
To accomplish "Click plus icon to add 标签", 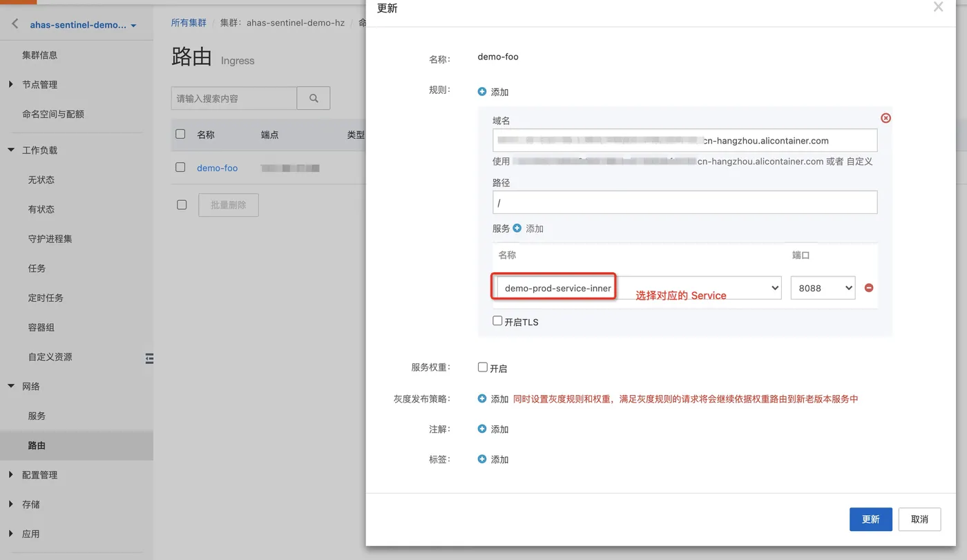I will click(482, 459).
